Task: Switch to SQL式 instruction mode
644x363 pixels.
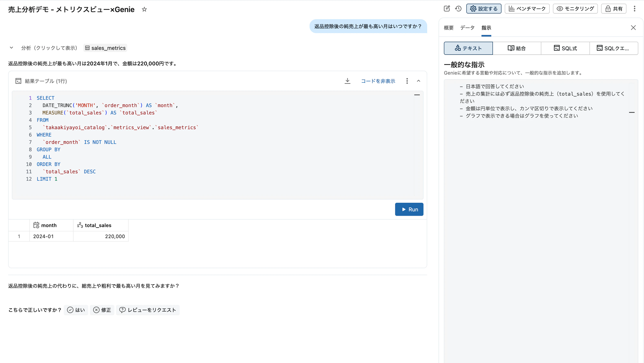Action: (565, 48)
